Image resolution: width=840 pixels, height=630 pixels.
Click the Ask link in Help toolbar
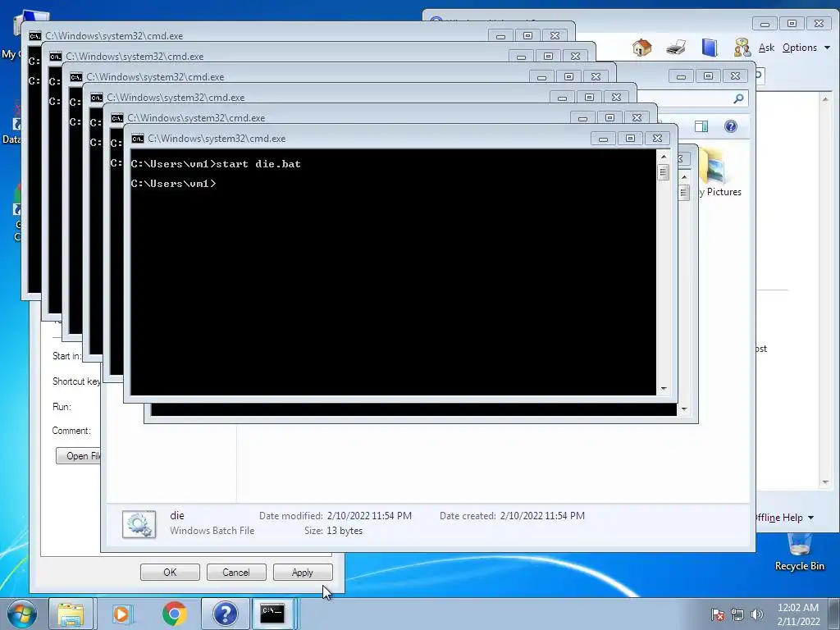coord(766,48)
